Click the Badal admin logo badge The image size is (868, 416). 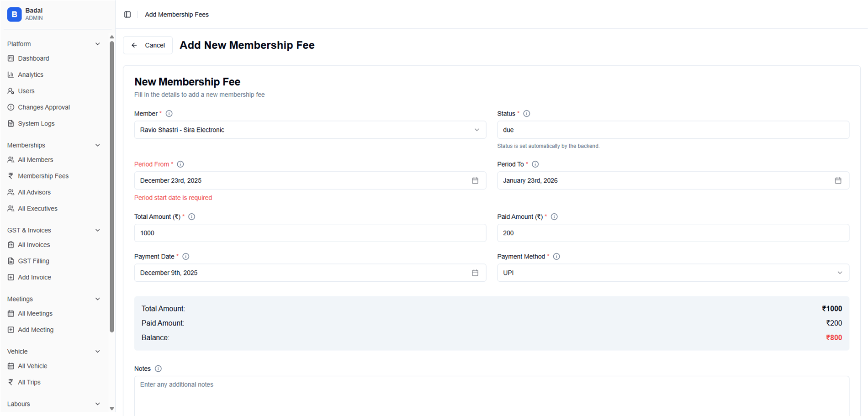(x=15, y=14)
